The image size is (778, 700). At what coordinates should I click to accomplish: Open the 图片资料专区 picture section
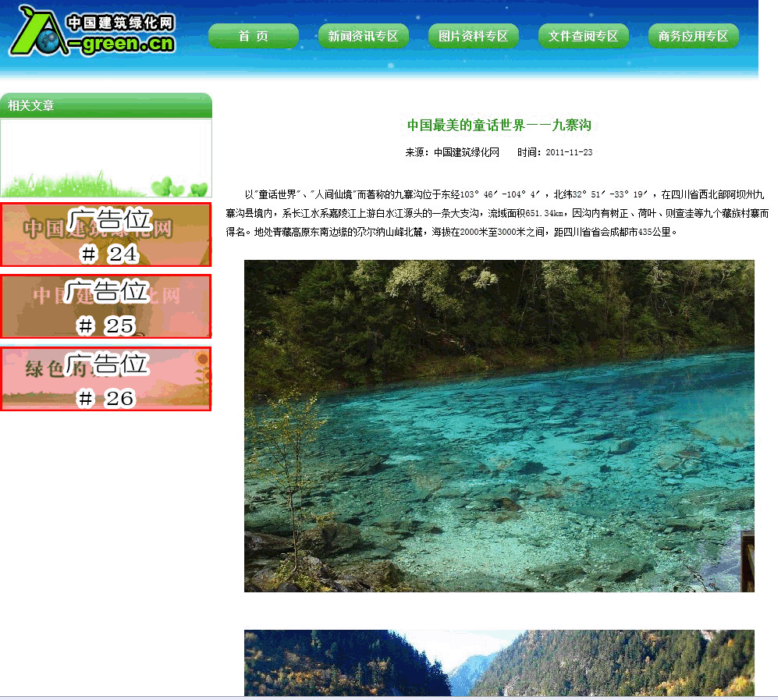(x=473, y=36)
